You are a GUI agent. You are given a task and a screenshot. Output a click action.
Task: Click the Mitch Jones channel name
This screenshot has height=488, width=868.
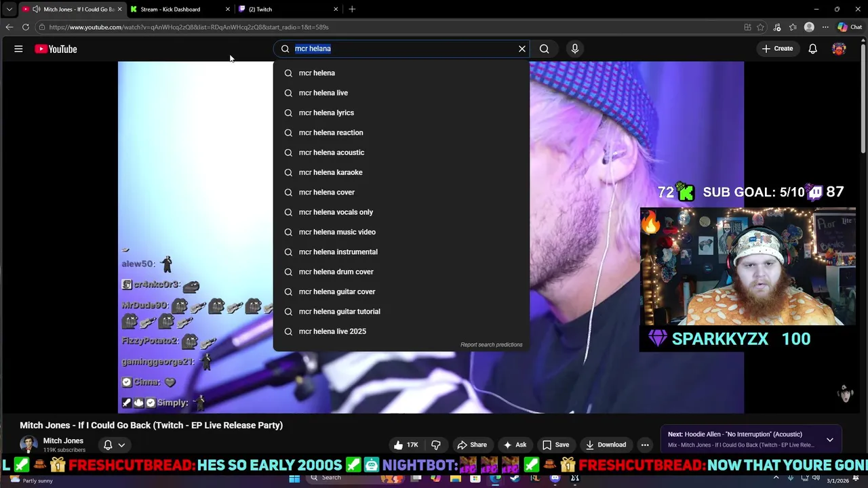pos(63,441)
